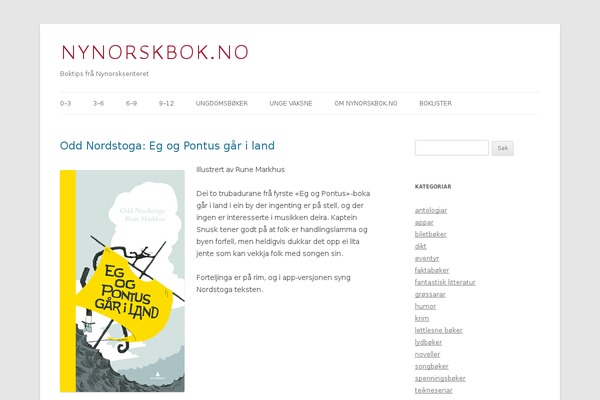The height and width of the screenshot is (400, 600).
Task: Open the Unge vaksne menu item
Action: coord(291,103)
